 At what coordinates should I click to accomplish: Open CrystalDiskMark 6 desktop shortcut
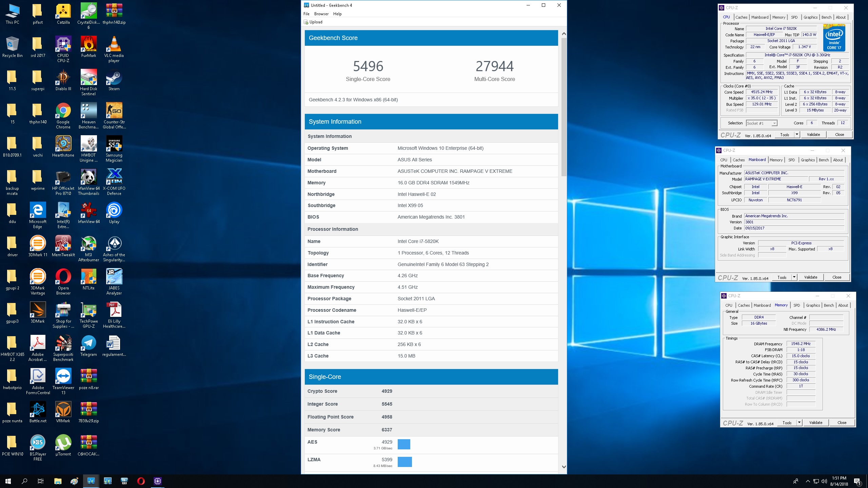(x=88, y=16)
